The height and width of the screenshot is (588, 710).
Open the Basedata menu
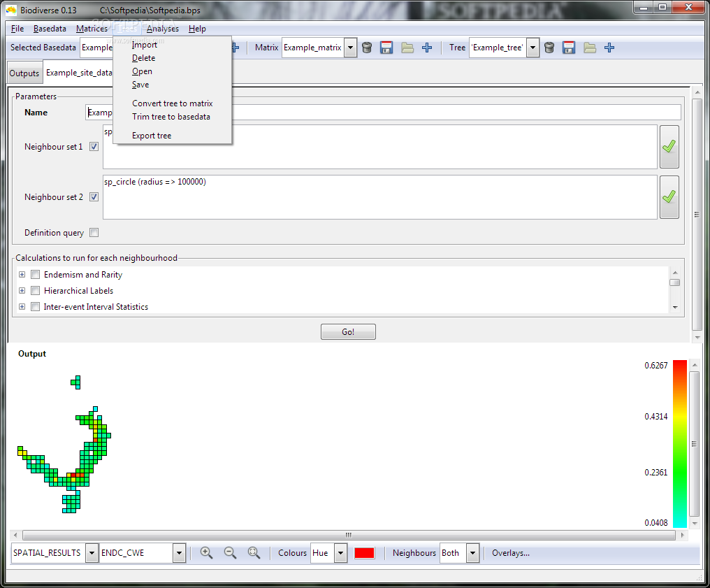click(50, 29)
